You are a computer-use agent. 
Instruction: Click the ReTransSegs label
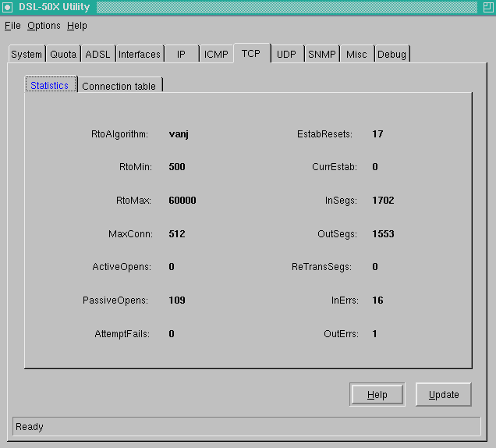coord(321,267)
